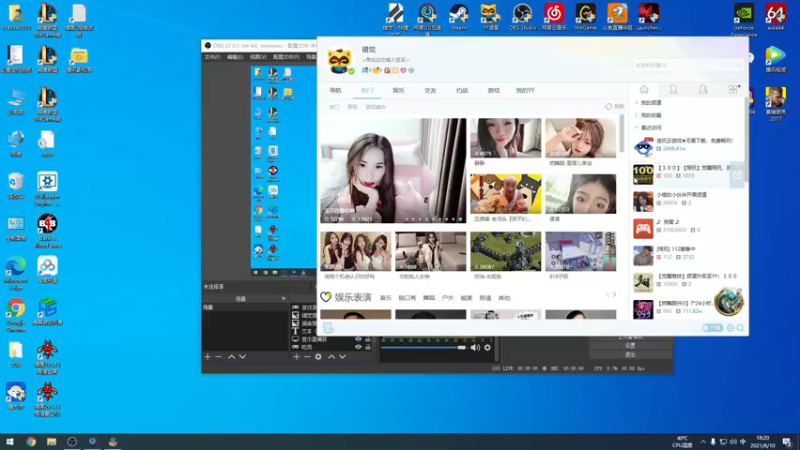The width and height of the screenshot is (800, 450).
Task: Open the large featured stream thumbnail
Action: click(393, 170)
